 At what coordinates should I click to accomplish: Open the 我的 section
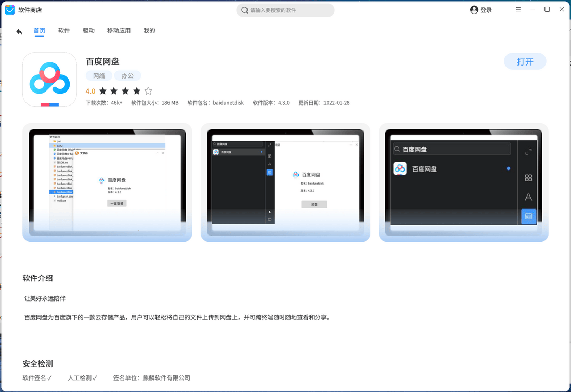(x=149, y=30)
